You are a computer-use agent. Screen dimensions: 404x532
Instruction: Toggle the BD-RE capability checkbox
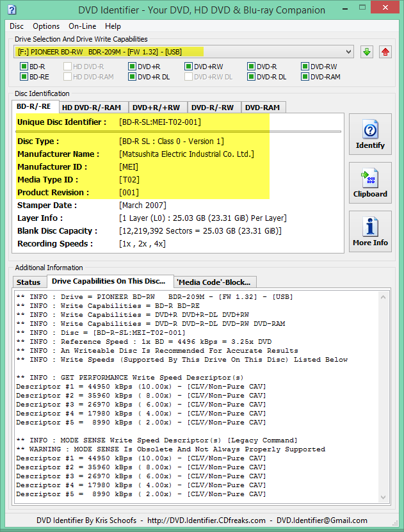pos(24,77)
